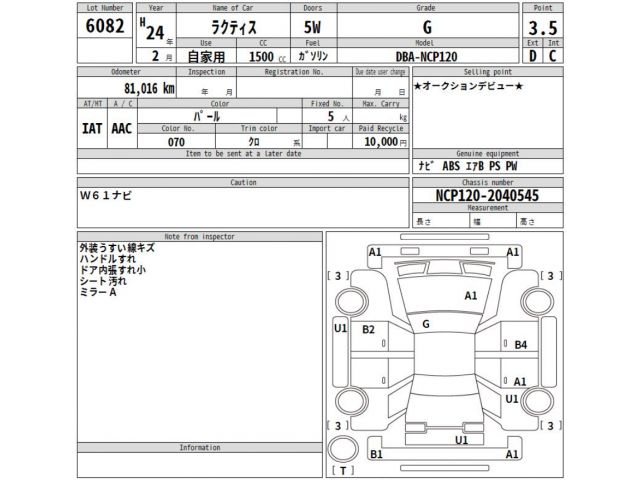
Task: Click the B4 damage mark on diagram
Action: pyautogui.click(x=520, y=345)
